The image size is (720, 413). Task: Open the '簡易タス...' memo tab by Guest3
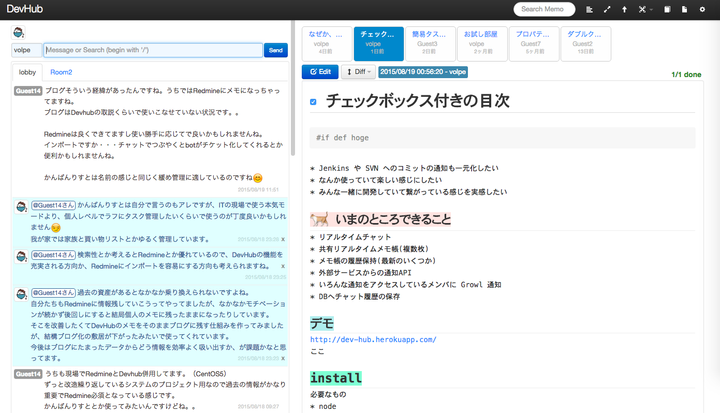tap(430, 44)
